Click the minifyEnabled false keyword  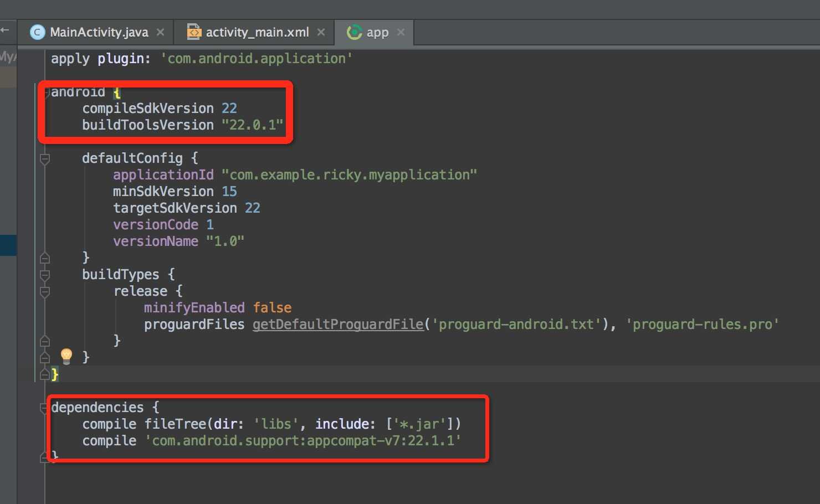click(x=272, y=307)
